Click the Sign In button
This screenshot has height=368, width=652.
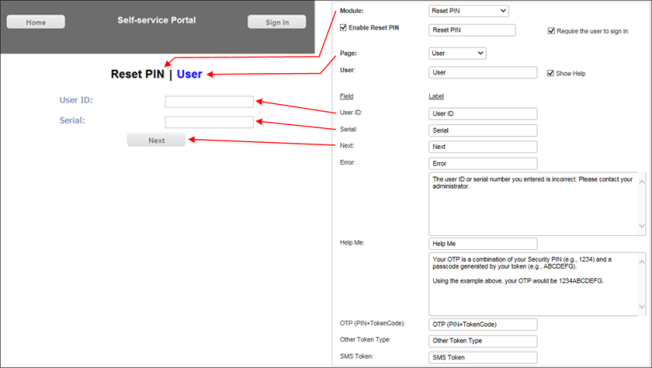277,22
